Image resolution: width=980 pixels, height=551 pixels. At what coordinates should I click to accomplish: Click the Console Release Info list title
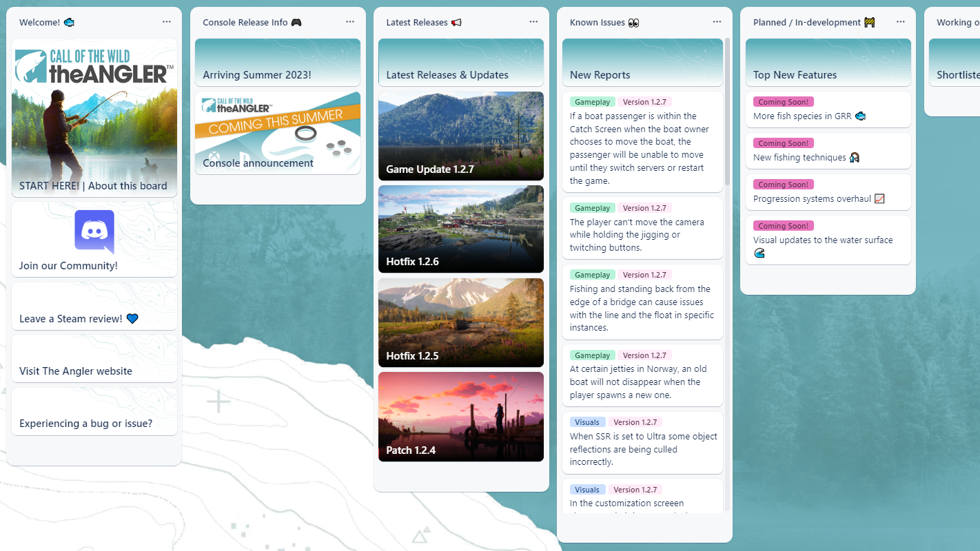[x=252, y=23]
